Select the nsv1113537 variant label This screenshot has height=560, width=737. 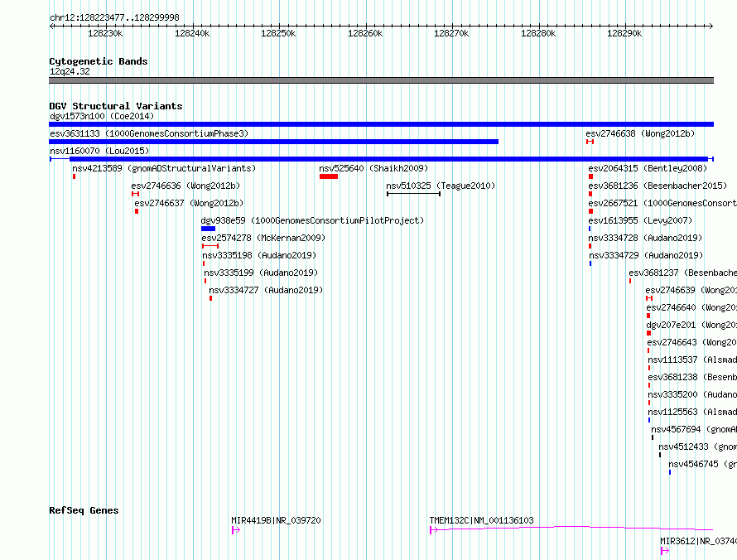click(692, 360)
